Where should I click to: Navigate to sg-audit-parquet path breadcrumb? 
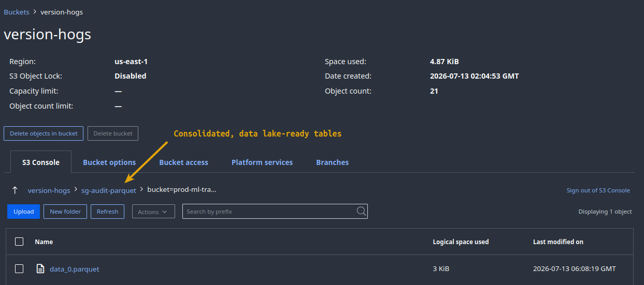tap(109, 190)
